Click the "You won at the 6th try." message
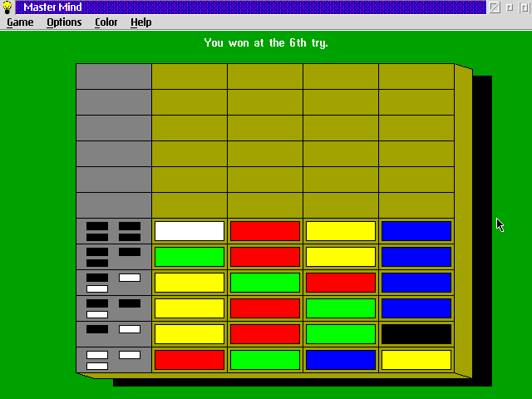 pyautogui.click(x=266, y=43)
